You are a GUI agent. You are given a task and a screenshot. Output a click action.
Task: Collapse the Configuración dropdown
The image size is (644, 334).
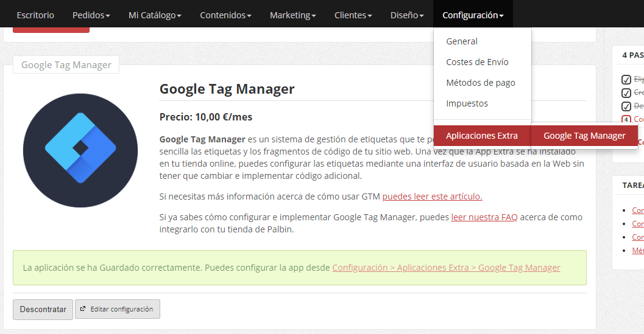tap(473, 15)
